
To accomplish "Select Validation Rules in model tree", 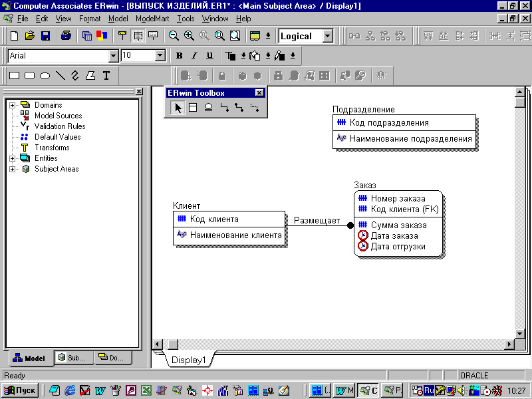I will tap(60, 126).
